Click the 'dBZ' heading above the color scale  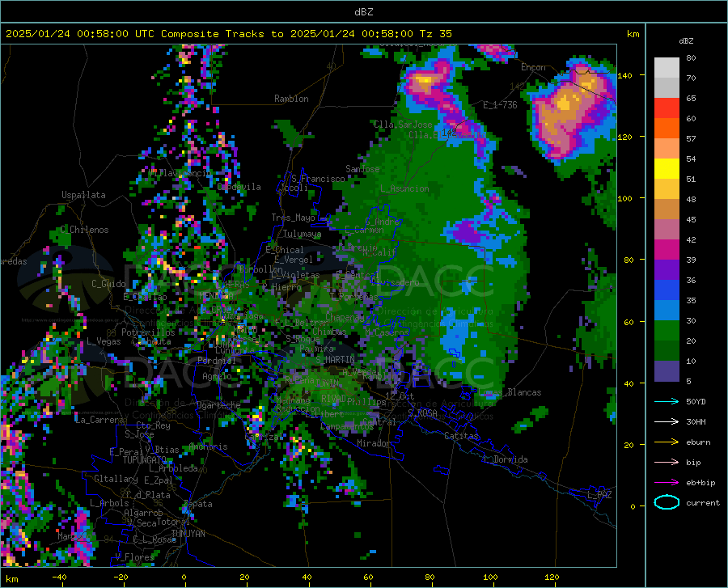click(686, 40)
